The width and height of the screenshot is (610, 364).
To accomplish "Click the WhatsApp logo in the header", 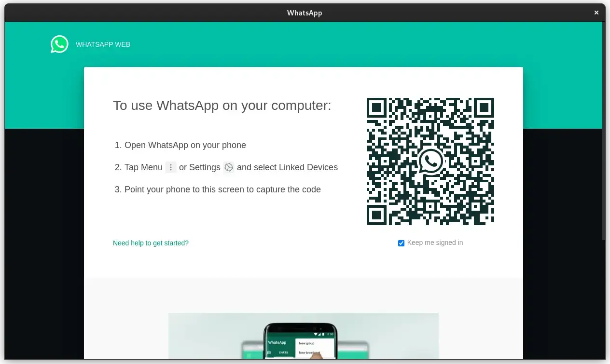I will click(59, 44).
